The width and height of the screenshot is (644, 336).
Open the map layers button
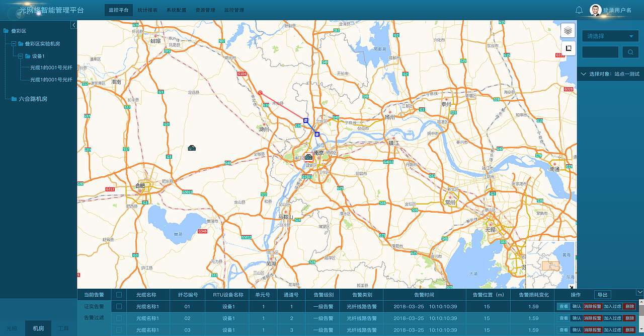point(568,30)
